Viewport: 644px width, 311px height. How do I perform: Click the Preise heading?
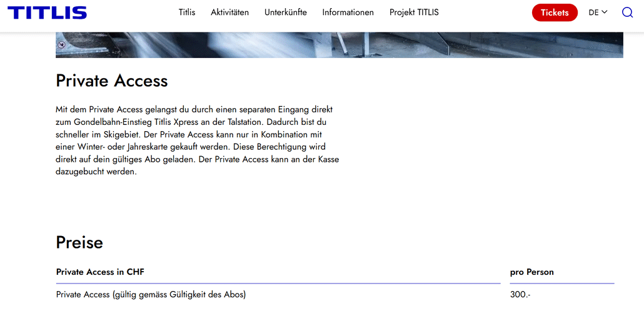click(79, 242)
